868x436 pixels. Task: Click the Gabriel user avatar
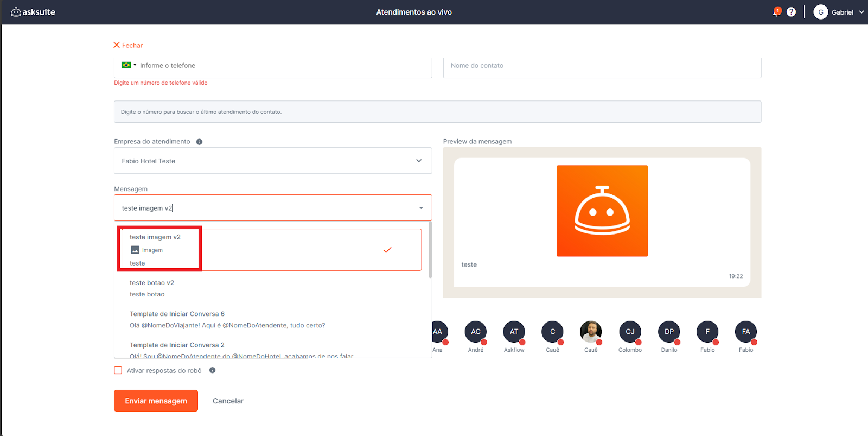coord(820,12)
